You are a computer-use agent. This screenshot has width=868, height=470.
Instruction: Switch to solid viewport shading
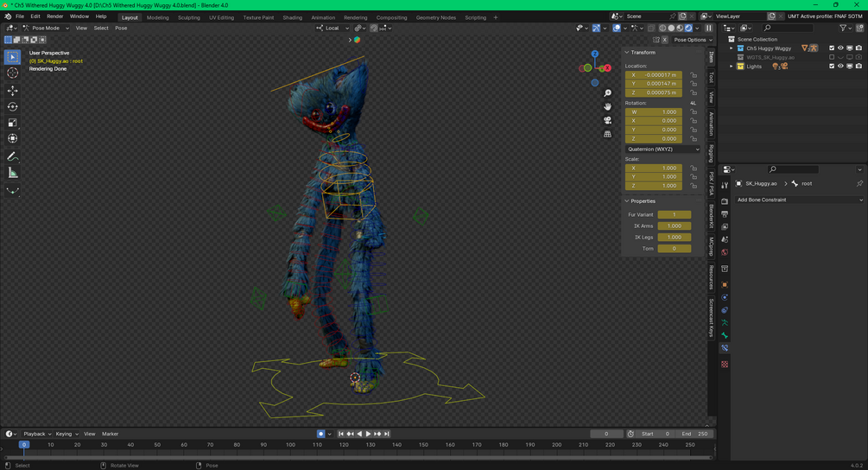tap(671, 29)
